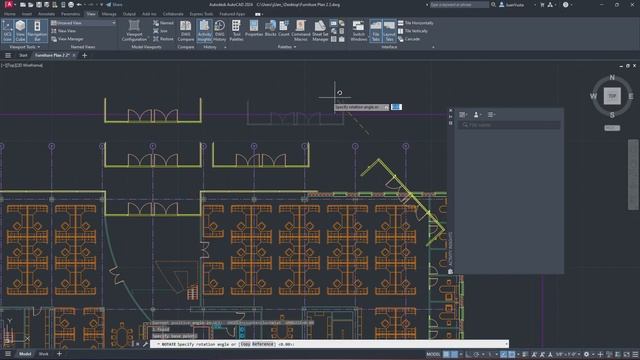Open Tool Palettes
This screenshot has width=640, height=360.
coord(236,31)
